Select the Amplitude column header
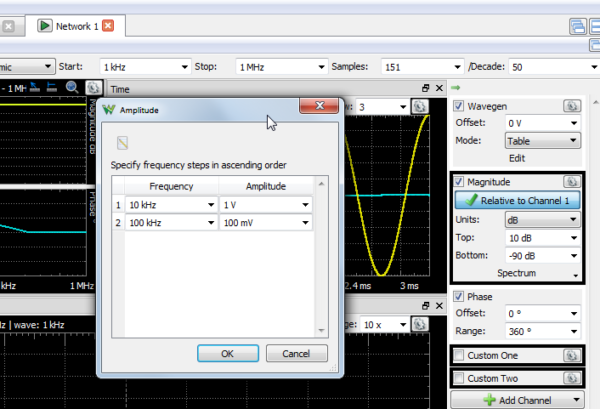600x409 pixels. pyautogui.click(x=266, y=186)
